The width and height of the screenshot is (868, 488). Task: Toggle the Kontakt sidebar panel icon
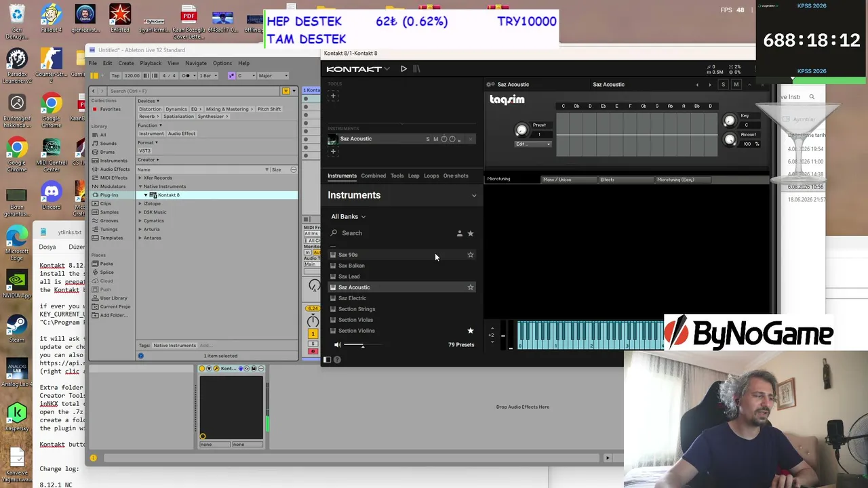click(x=328, y=360)
